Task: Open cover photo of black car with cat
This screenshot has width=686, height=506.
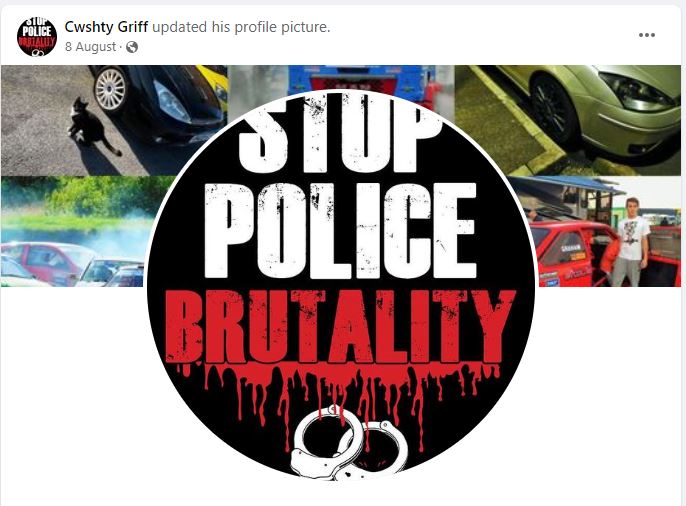Action: (114, 120)
